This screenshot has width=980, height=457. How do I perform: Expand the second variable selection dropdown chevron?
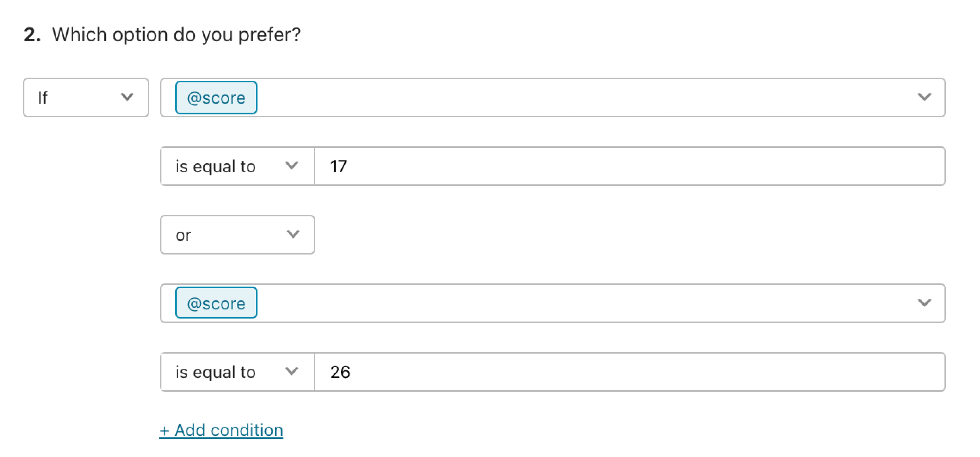[925, 302]
